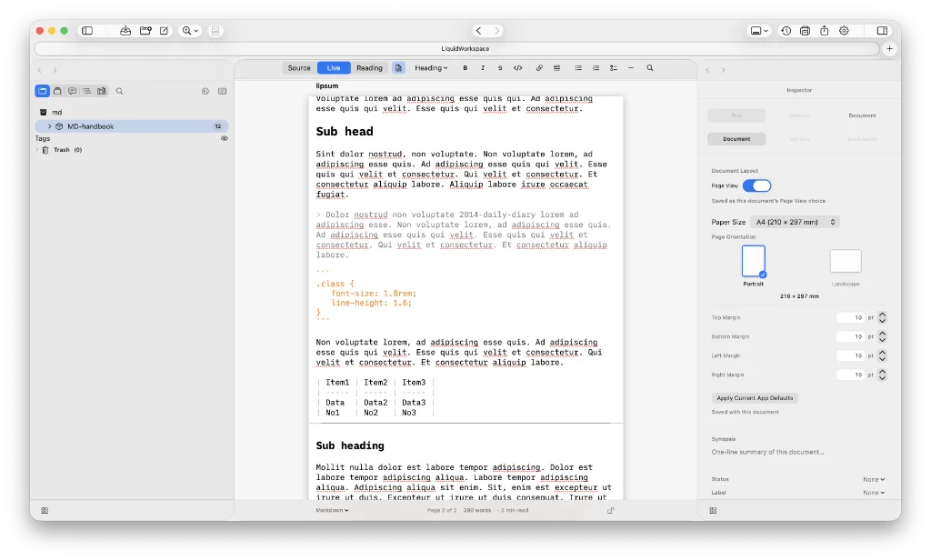Click the print icon
This screenshot has height=560, width=931.
pyautogui.click(x=806, y=31)
